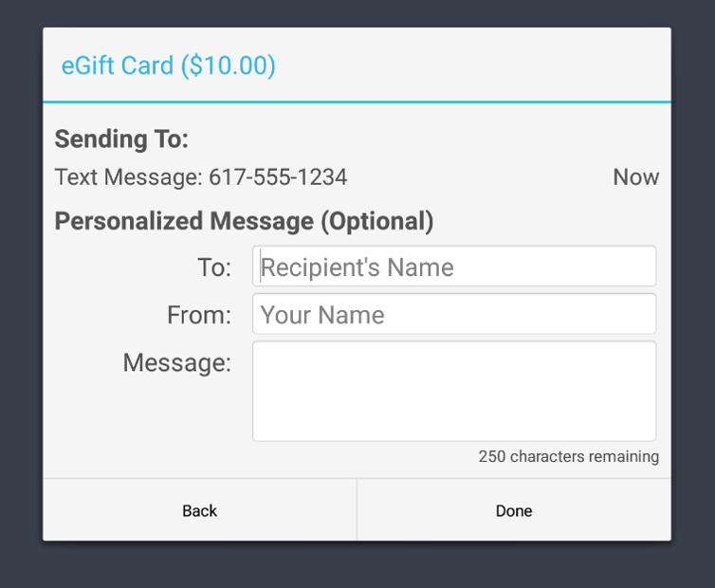Screen dimensions: 715x588
Task: Click the blue divider line under the title
Action: (357, 101)
